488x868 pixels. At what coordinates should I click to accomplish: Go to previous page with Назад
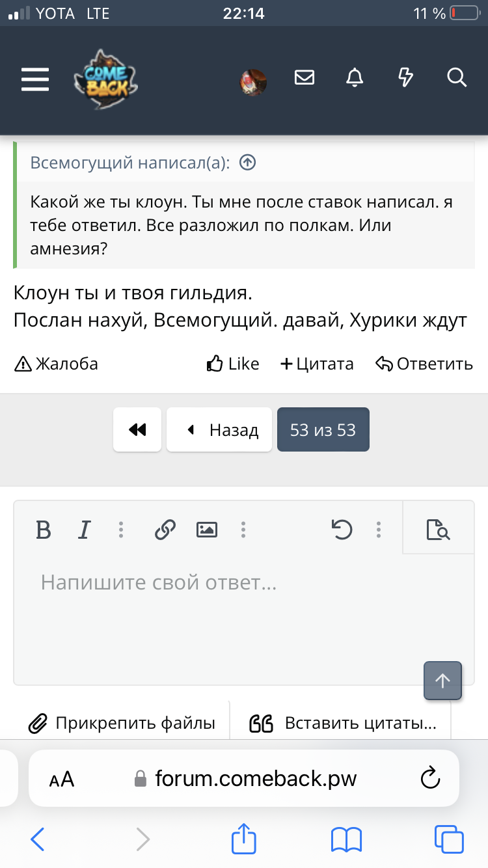click(219, 429)
